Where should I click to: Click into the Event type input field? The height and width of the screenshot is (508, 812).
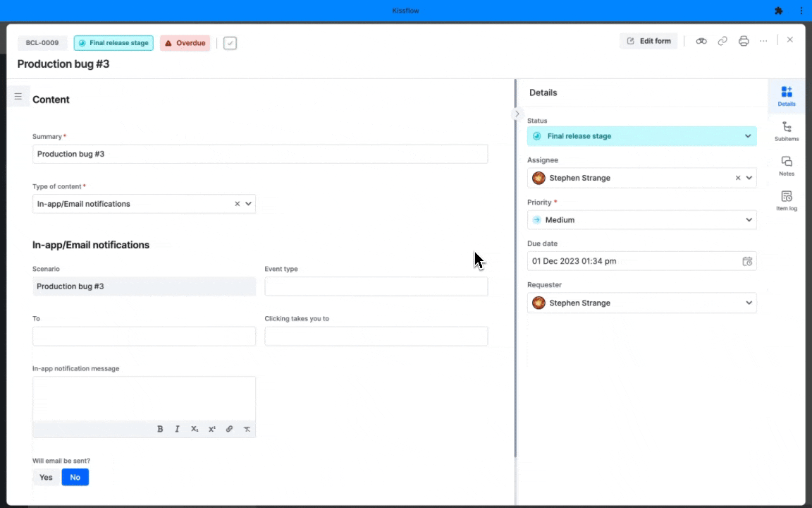[x=376, y=286]
